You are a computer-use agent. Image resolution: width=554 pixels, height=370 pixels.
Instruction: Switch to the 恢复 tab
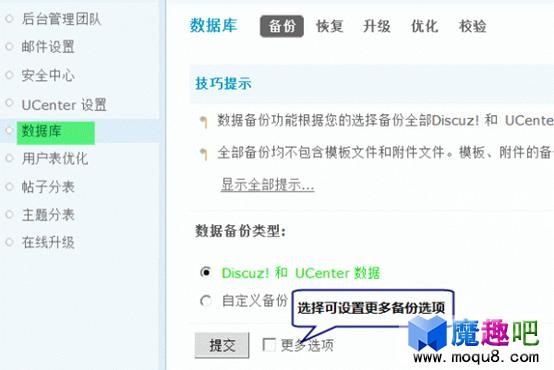coord(329,26)
